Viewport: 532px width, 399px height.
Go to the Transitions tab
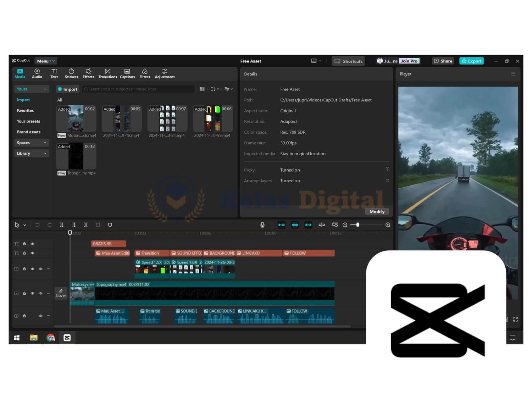tap(107, 73)
